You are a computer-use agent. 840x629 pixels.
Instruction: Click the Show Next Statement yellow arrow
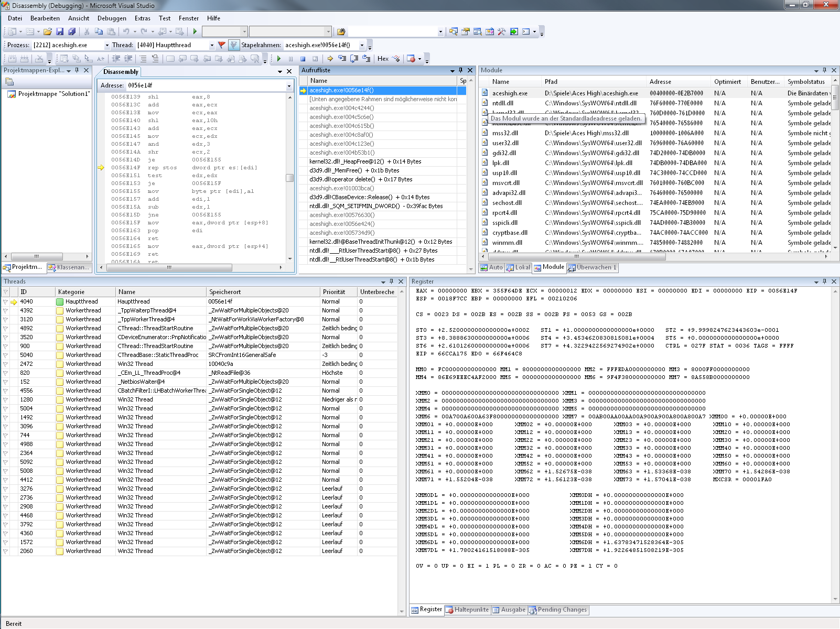330,59
